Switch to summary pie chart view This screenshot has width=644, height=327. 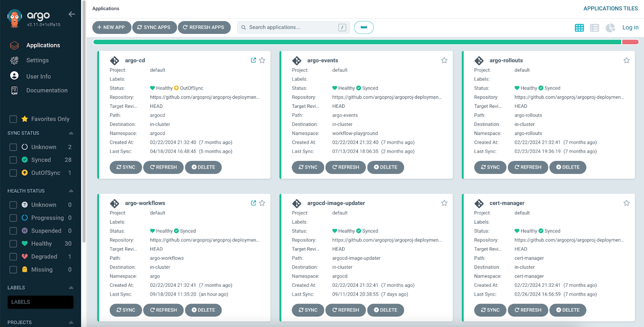(x=610, y=28)
